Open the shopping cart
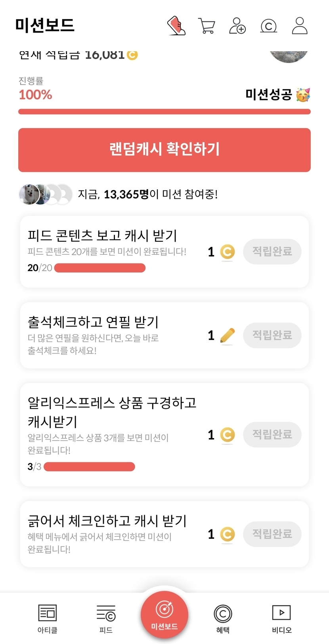Screen dimensions: 329x644 206,26
